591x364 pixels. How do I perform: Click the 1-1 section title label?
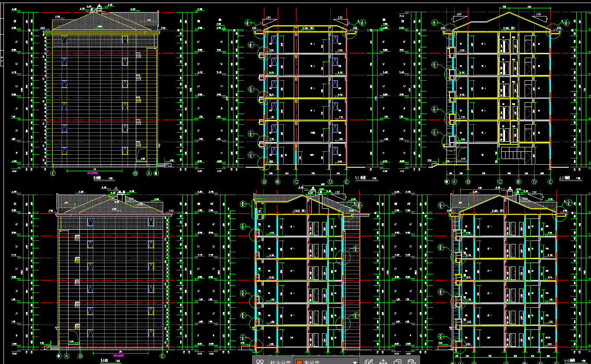tap(360, 178)
